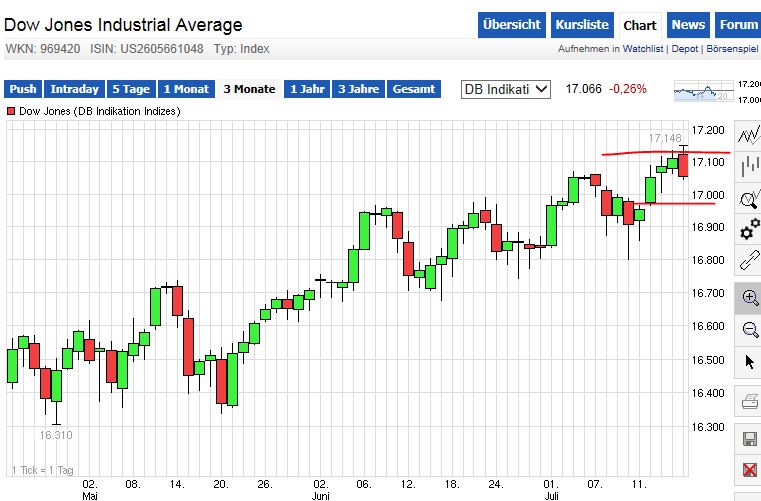The width and height of the screenshot is (761, 501).
Task: Click the red X delete icon
Action: coord(748,469)
